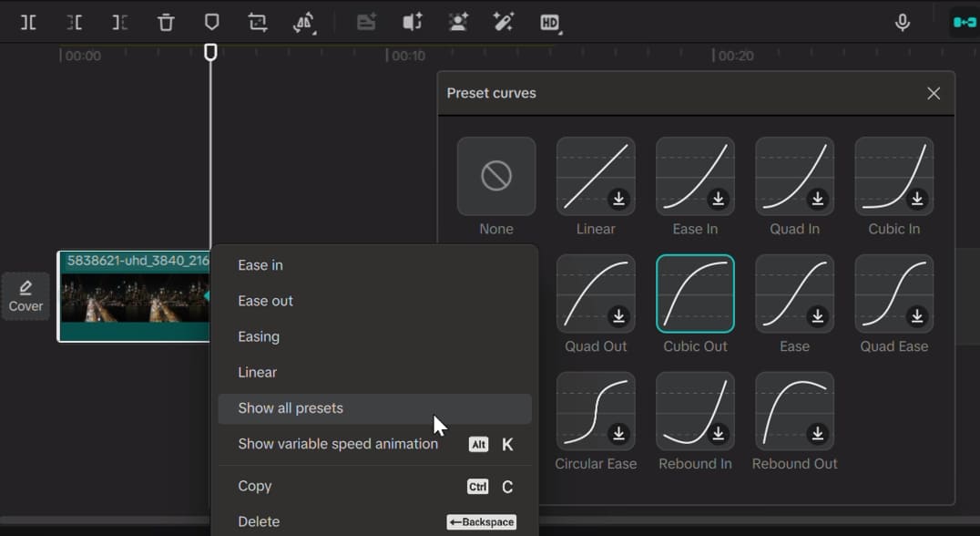
Task: Select the Rebound Out preset curve
Action: (x=794, y=411)
